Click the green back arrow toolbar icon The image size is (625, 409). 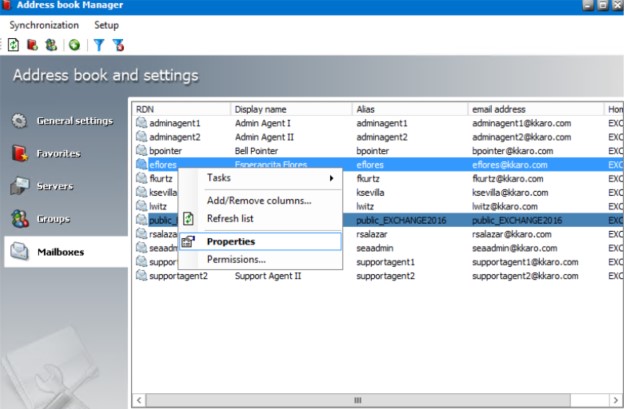point(74,44)
